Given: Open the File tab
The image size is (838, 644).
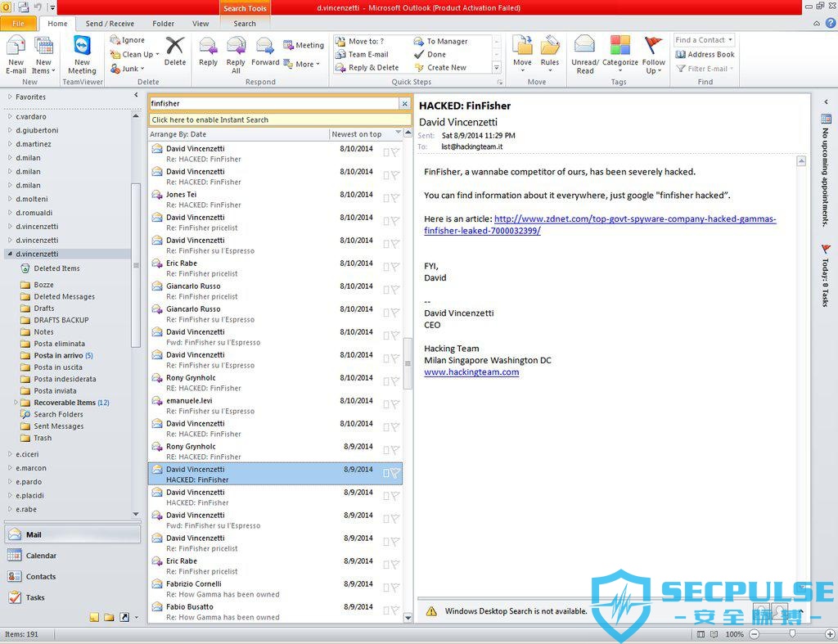Looking at the screenshot, I should 18,24.
